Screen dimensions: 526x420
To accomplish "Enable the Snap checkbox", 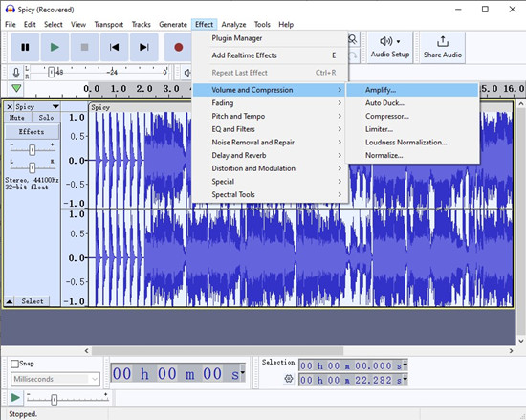I will pyautogui.click(x=14, y=364).
